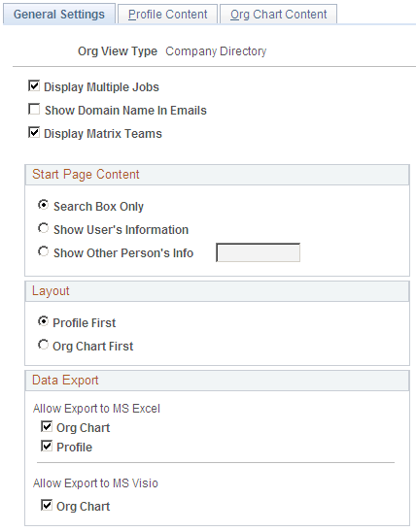Select Profile First layout option

coord(43,321)
